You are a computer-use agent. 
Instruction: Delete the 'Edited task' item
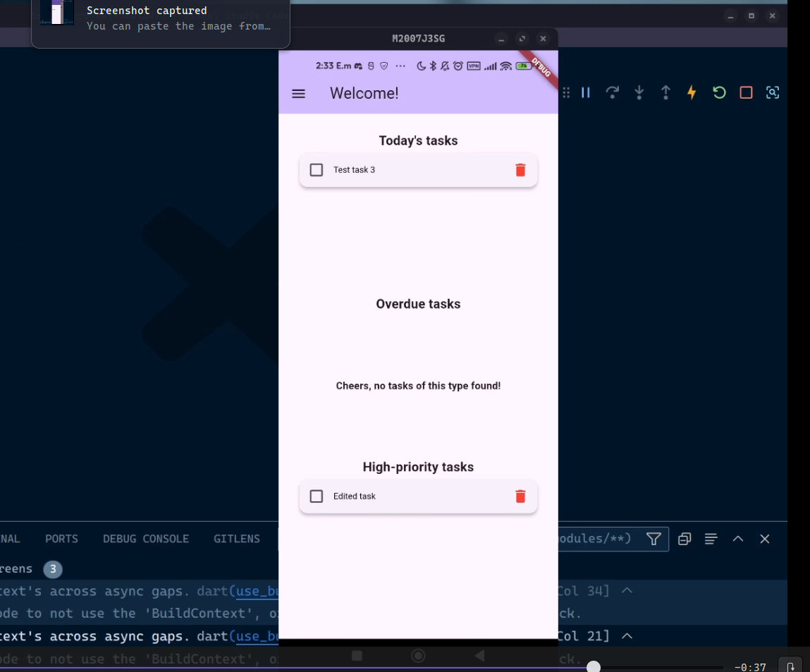(520, 496)
